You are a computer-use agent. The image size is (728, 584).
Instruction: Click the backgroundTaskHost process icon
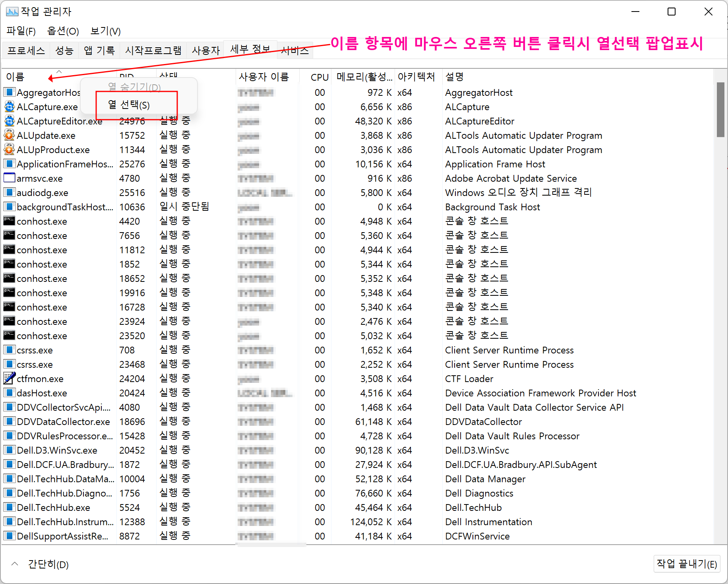[9, 207]
